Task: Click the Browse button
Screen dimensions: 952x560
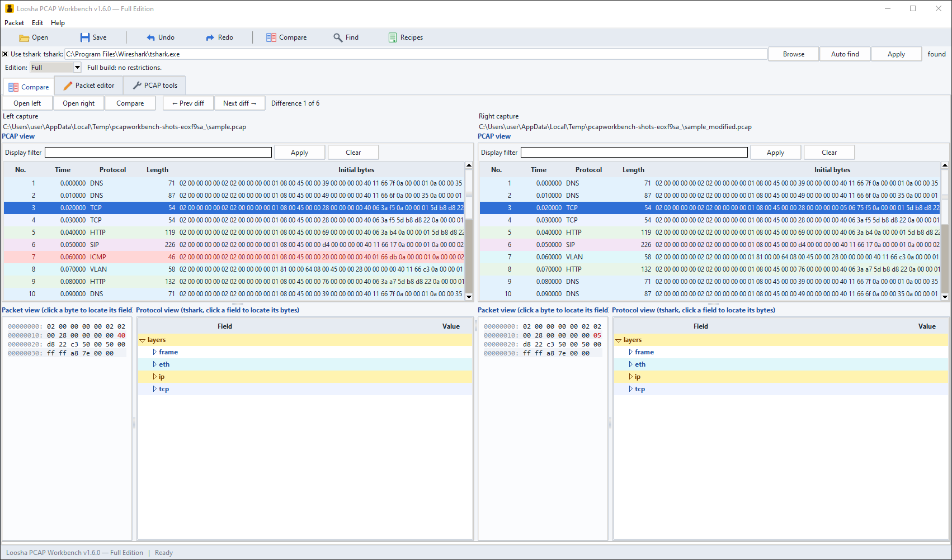Action: point(794,54)
